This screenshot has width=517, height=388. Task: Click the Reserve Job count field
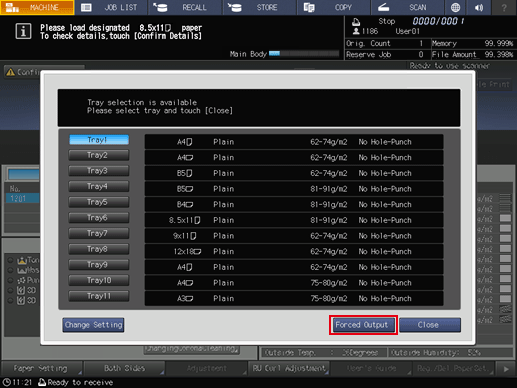(387, 54)
